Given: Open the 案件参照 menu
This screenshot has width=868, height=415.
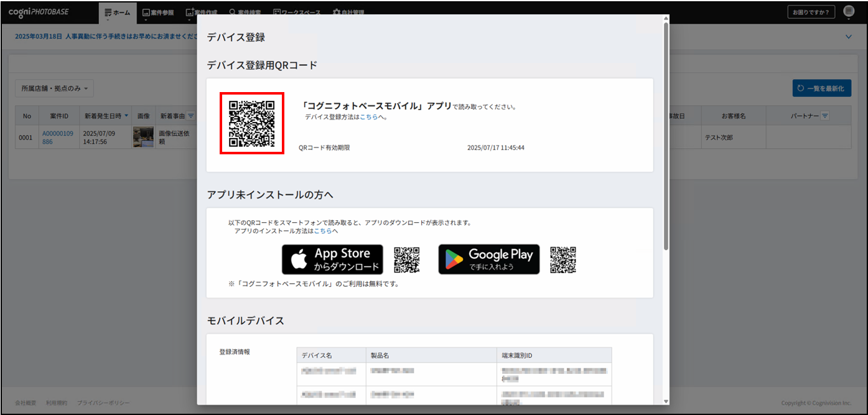Looking at the screenshot, I should (x=158, y=12).
